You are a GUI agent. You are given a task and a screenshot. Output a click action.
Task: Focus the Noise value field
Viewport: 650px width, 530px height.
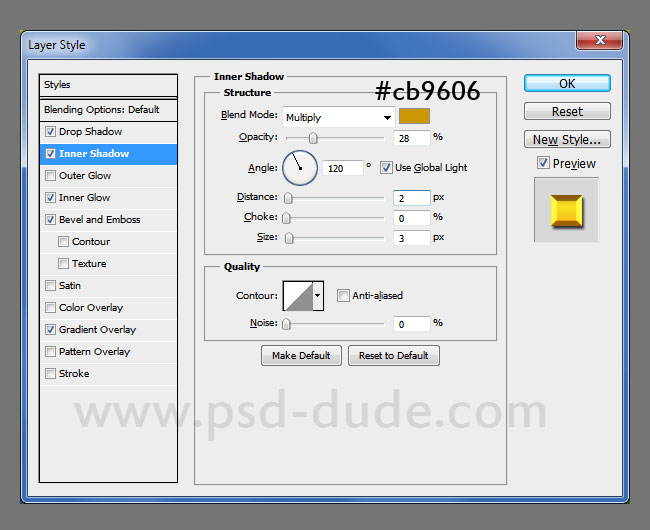tap(411, 324)
